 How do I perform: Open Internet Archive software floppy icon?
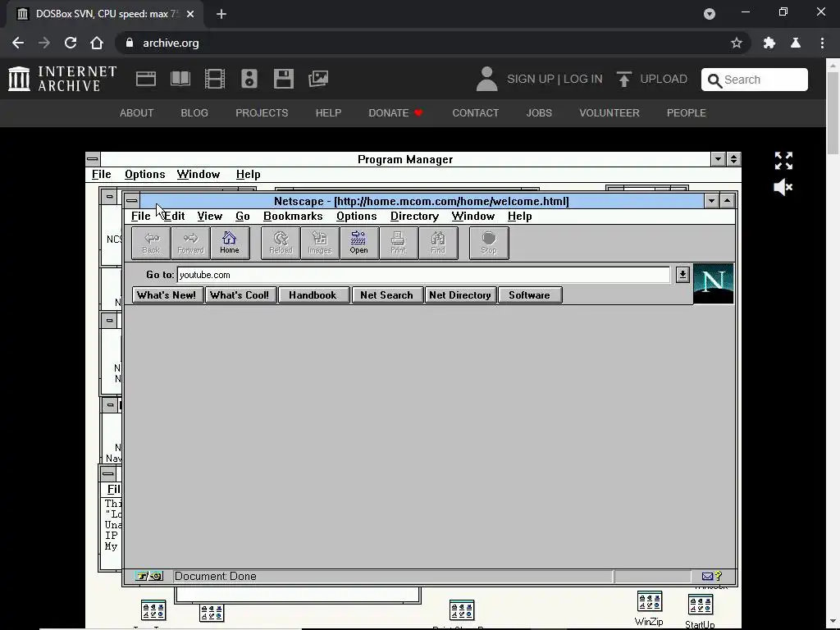tap(283, 79)
